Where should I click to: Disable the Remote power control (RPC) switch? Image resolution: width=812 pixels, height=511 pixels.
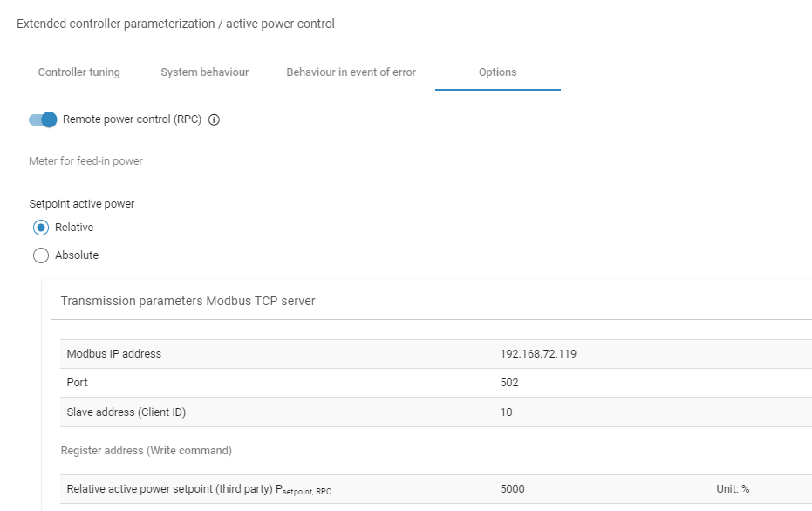pyautogui.click(x=40, y=119)
